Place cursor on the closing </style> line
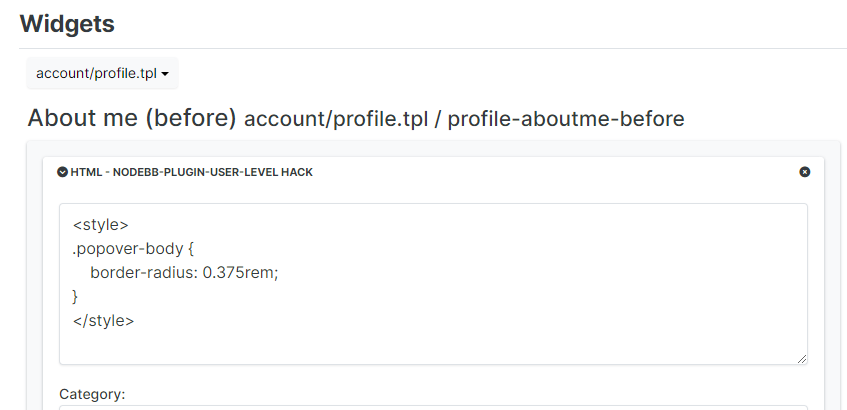Image resolution: width=847 pixels, height=410 pixels. pos(104,321)
